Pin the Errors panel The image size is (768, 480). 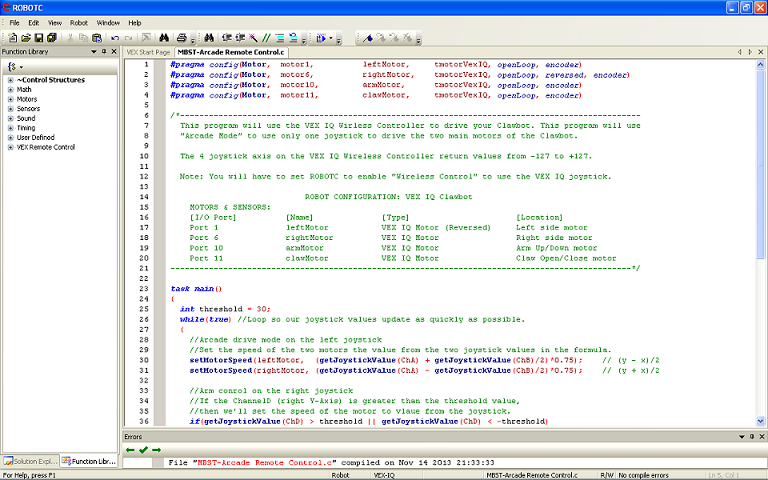click(752, 436)
